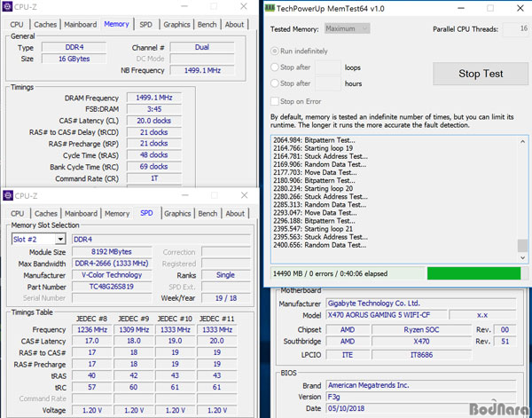532x418 pixels.
Task: Click Command Rate value 1T
Action: tap(154, 178)
